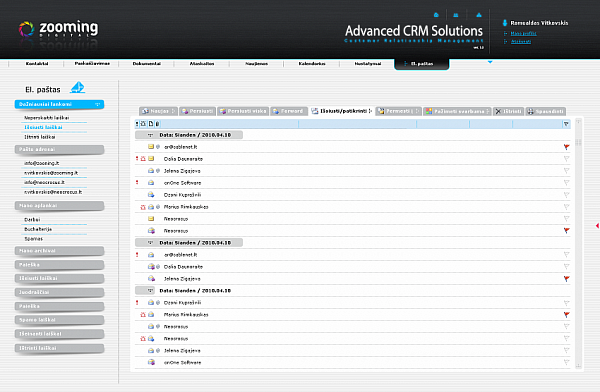Image resolution: width=600 pixels, height=392 pixels.
Task: Click the priority mark on ar@cablenet.lt row
Action: pos(137,255)
